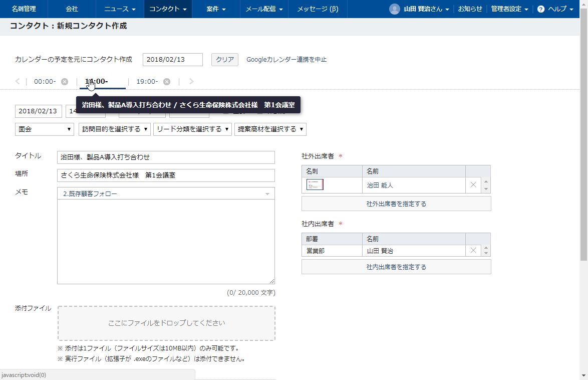This screenshot has height=380, width=588.
Task: Remove internal attendee 山田 賢治
Action: [x=473, y=250]
